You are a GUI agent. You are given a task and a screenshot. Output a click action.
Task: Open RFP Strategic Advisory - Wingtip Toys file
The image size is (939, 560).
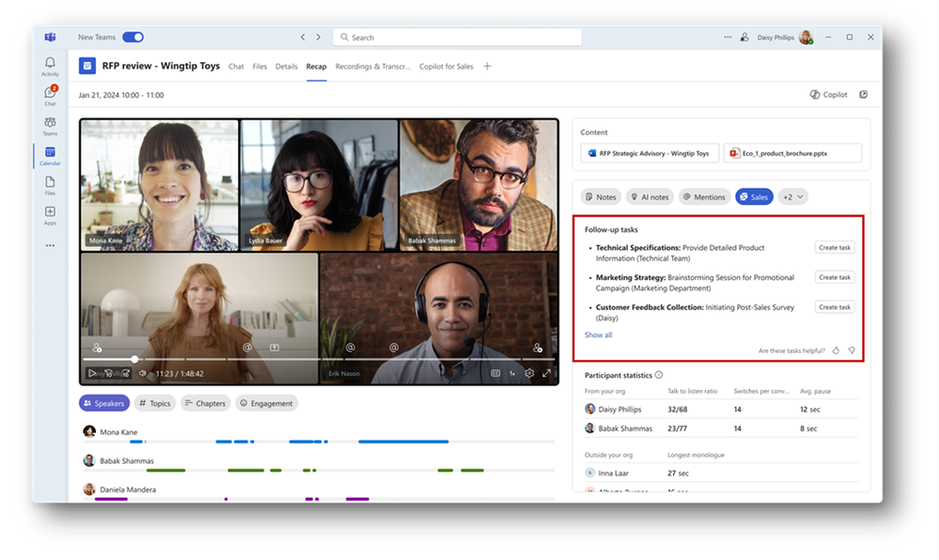(x=649, y=153)
